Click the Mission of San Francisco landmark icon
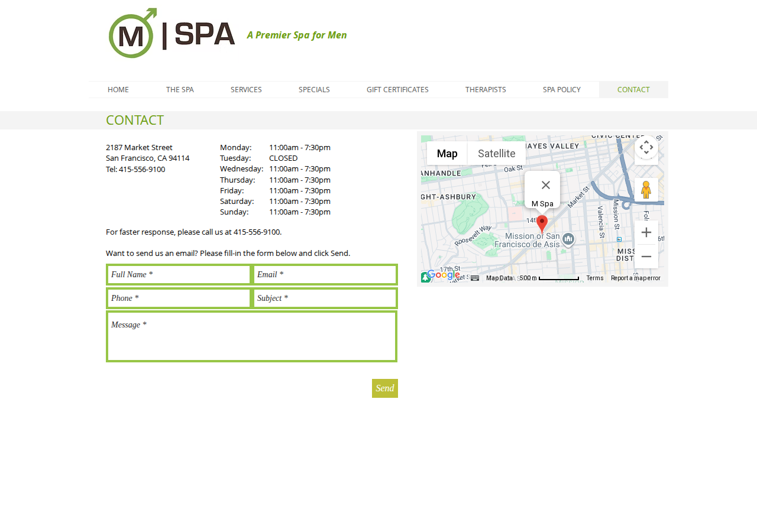Image resolution: width=757 pixels, height=532 pixels. click(568, 239)
